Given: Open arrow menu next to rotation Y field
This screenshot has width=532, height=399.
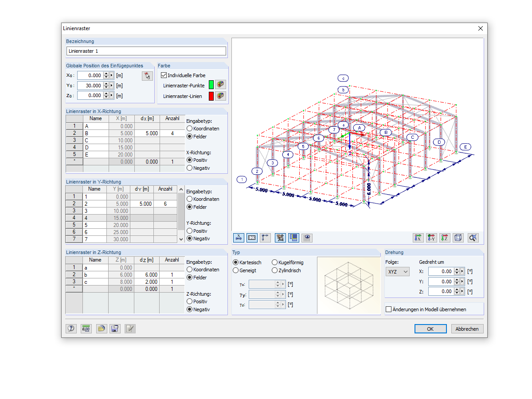Looking at the screenshot, I should click(462, 282).
